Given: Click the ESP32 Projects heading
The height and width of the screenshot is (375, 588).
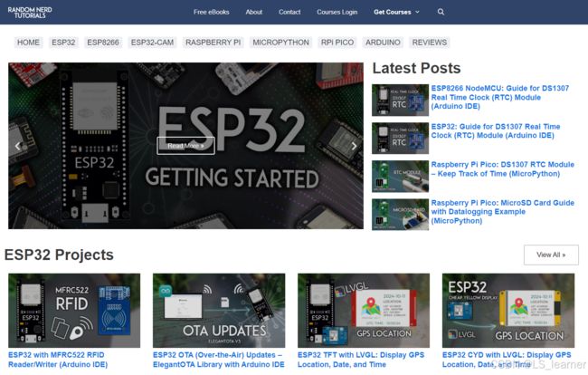Looking at the screenshot, I should point(59,255).
